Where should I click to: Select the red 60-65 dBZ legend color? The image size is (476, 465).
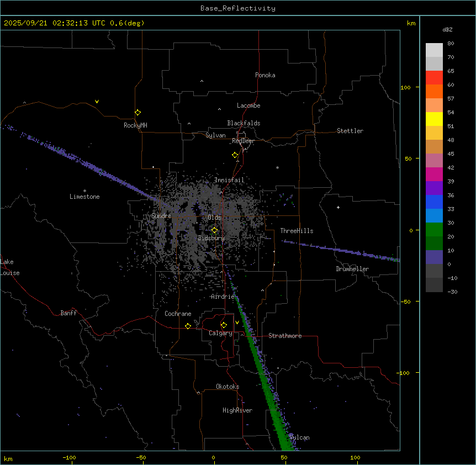434,77
